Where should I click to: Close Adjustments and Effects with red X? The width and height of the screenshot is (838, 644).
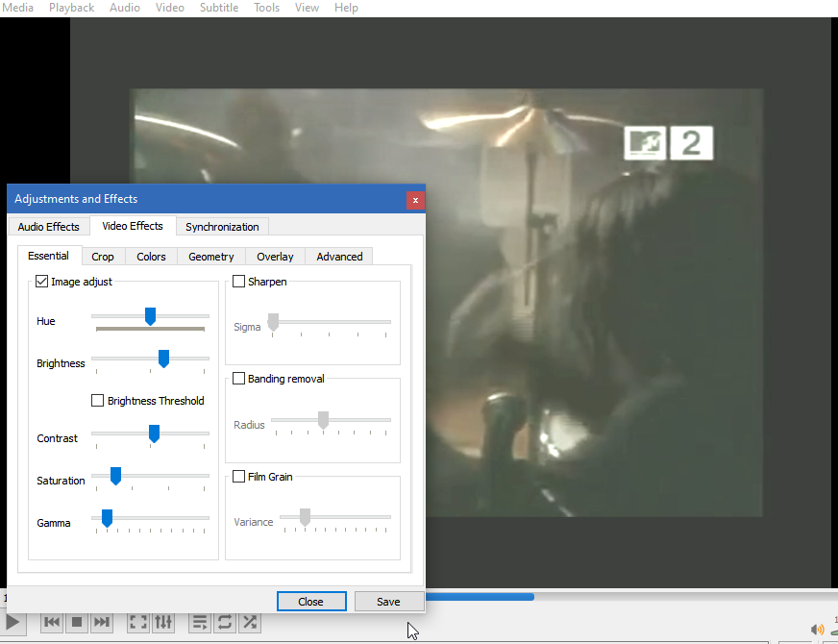tap(415, 200)
